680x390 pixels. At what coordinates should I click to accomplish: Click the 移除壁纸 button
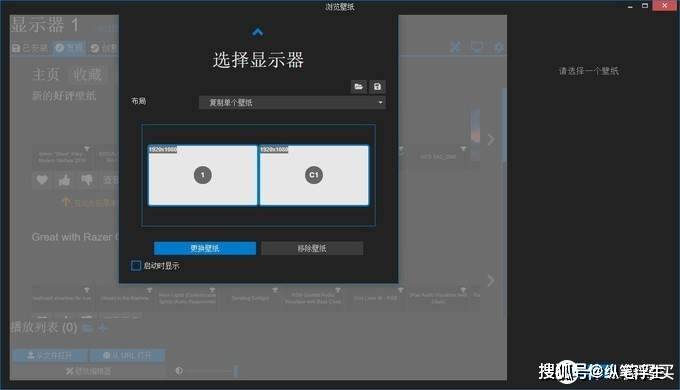click(312, 248)
